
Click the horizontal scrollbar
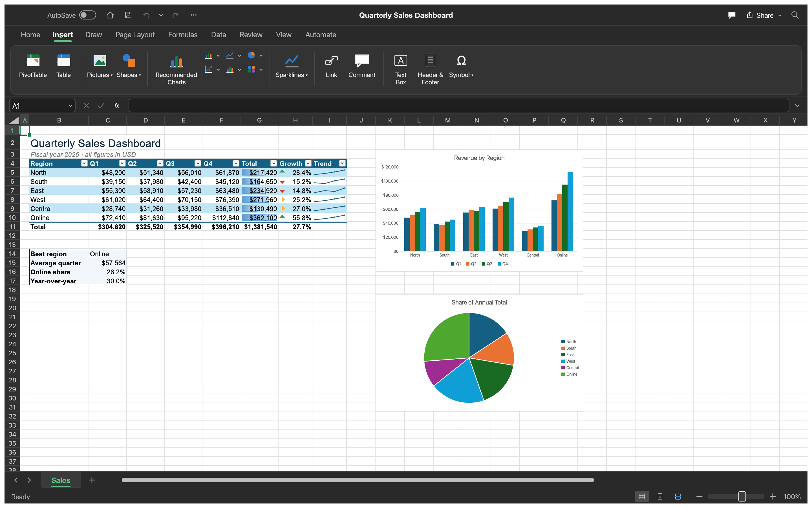(x=358, y=480)
